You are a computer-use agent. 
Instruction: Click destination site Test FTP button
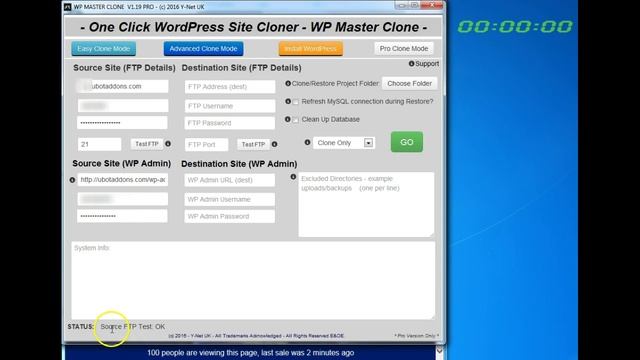coord(253,144)
